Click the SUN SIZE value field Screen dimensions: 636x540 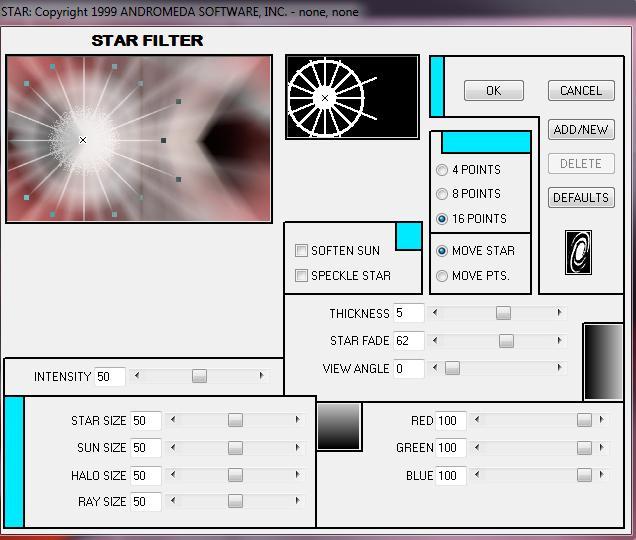146,447
